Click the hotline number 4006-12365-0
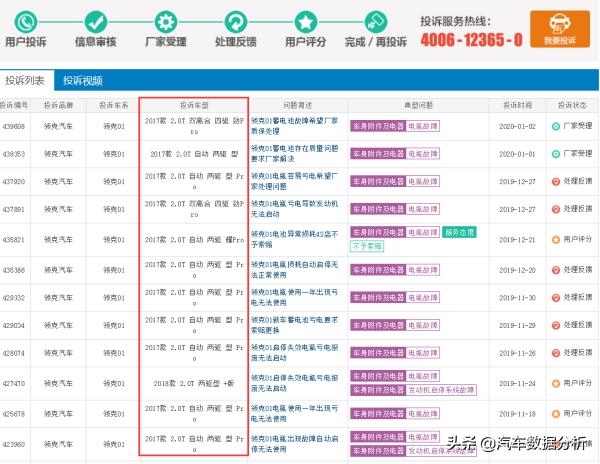The width and height of the screenshot is (600, 464). click(471, 40)
